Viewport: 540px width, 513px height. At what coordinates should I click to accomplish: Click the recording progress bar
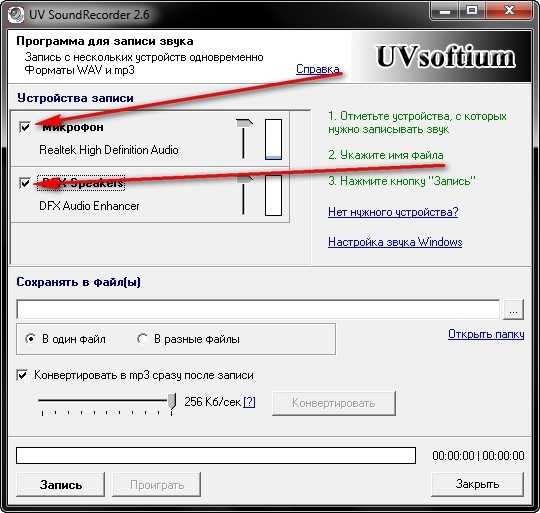[x=216, y=456]
